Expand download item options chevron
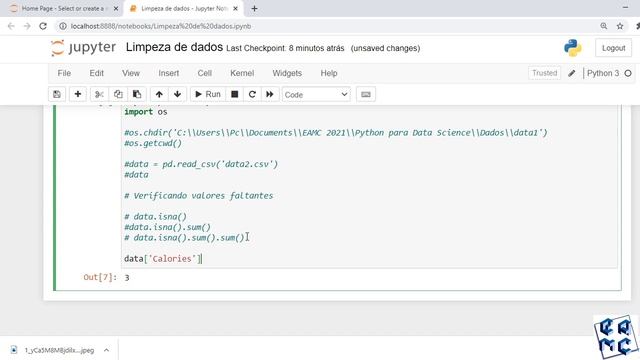This screenshot has width=640, height=360. (107, 350)
